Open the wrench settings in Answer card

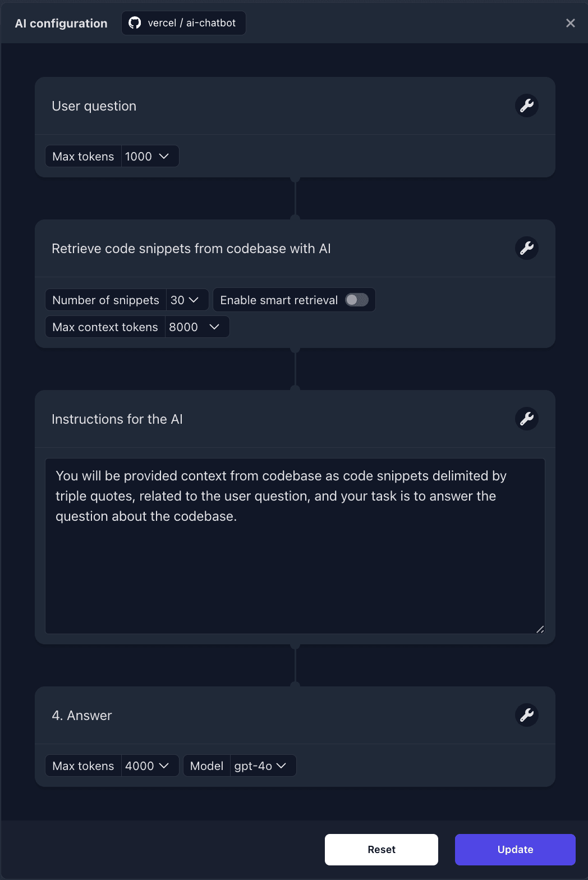point(526,715)
